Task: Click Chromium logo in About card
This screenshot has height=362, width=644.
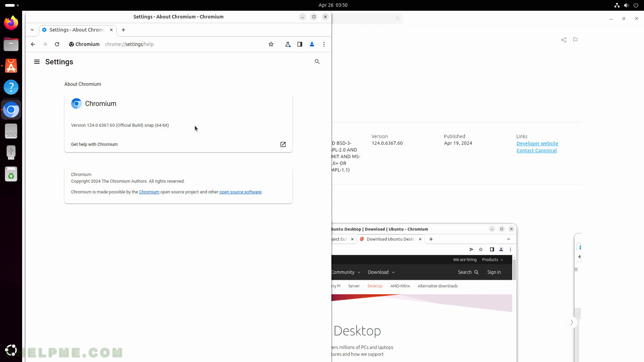Action: [76, 104]
